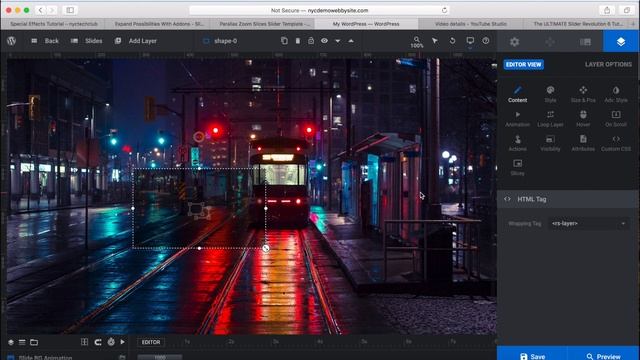Open the help question mark icon
640x360 pixels.
point(486,40)
